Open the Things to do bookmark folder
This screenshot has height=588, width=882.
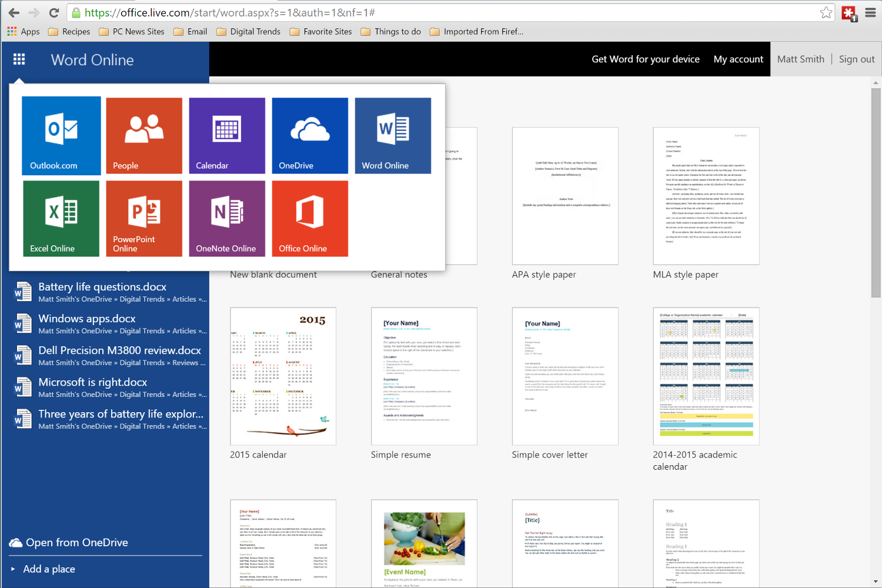pos(391,32)
